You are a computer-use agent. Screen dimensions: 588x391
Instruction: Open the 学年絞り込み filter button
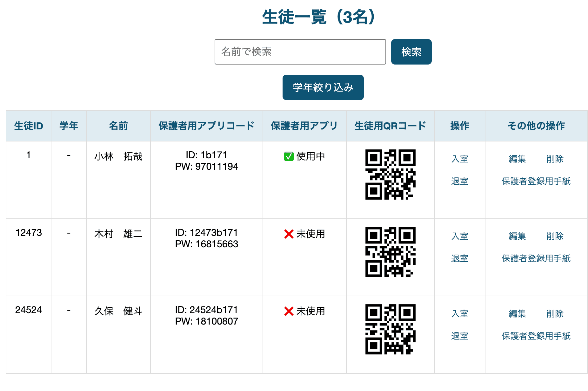[323, 87]
